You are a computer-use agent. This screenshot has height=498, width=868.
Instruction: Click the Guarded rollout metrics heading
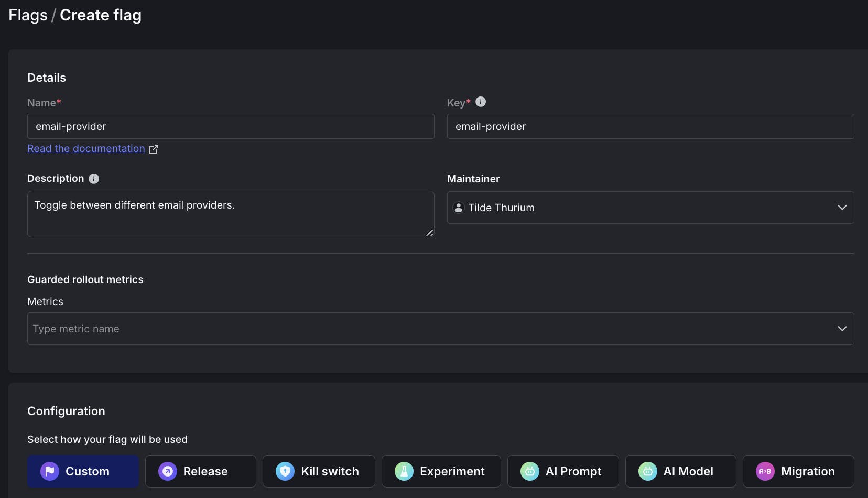point(85,279)
